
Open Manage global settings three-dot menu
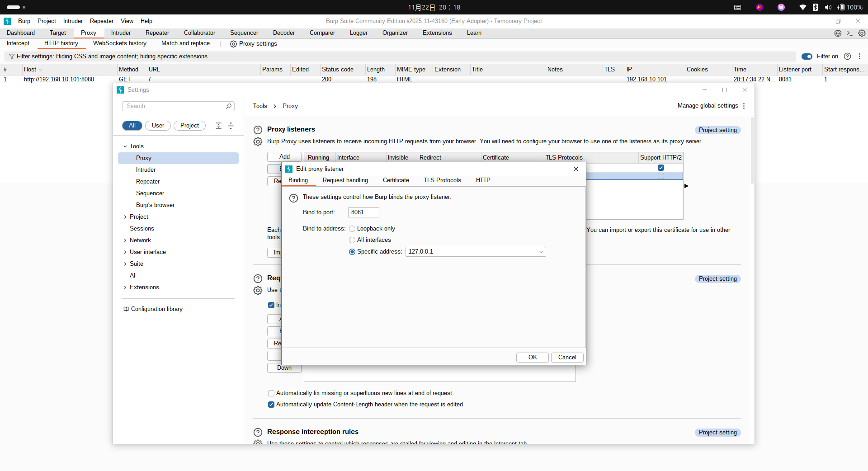click(x=744, y=106)
